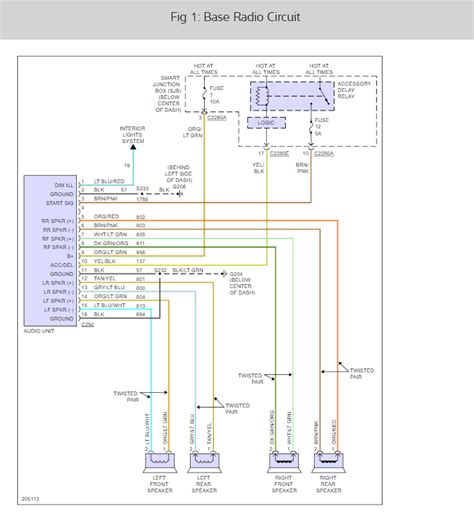Click the GRY/LT BLU wire label at pin 13
The height and width of the screenshot is (518, 474).
point(109,287)
